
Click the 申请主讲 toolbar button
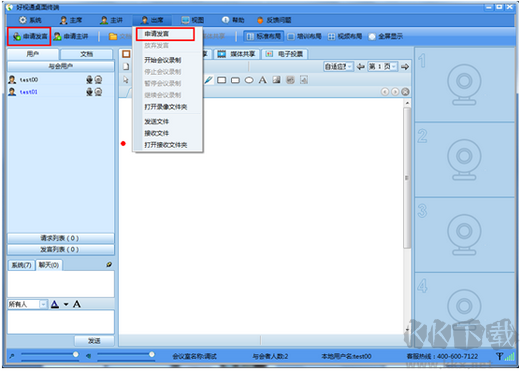tap(71, 36)
